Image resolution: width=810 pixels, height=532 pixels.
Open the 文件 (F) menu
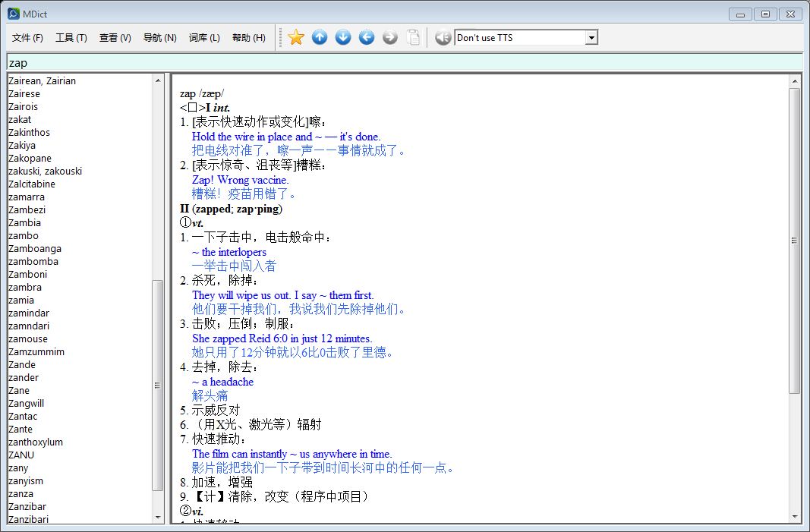click(27, 38)
